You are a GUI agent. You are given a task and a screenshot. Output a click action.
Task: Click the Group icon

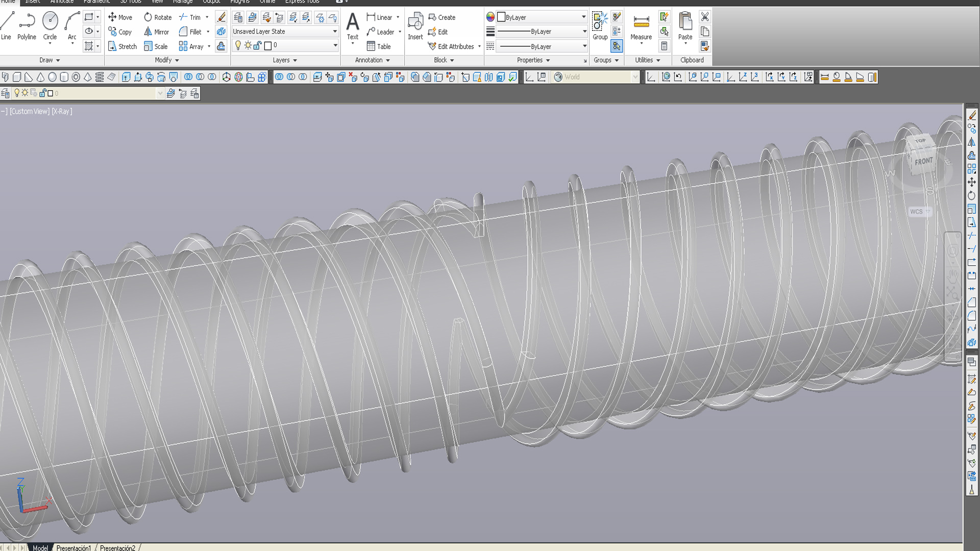pos(600,27)
